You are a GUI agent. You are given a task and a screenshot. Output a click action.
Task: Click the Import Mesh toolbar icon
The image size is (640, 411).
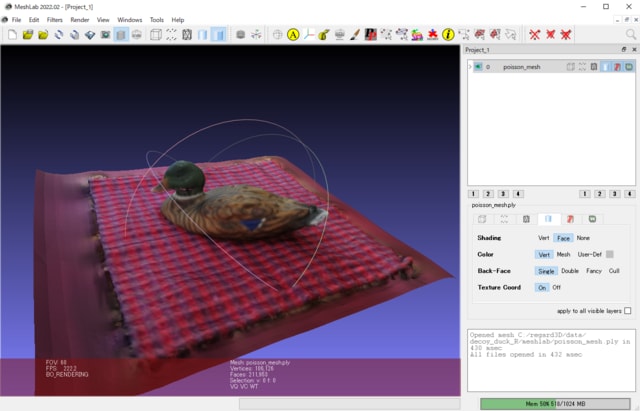[42, 34]
